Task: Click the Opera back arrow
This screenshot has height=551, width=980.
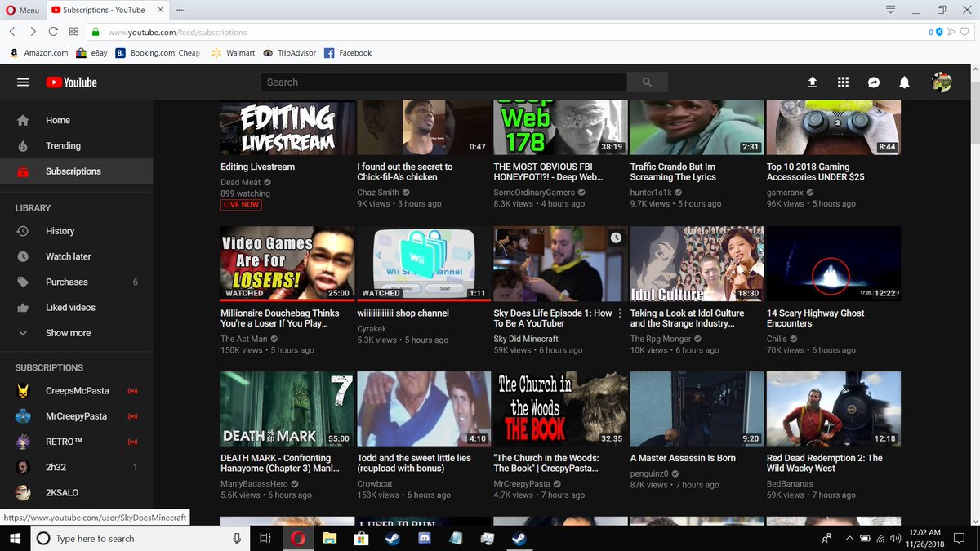Action: (x=12, y=32)
